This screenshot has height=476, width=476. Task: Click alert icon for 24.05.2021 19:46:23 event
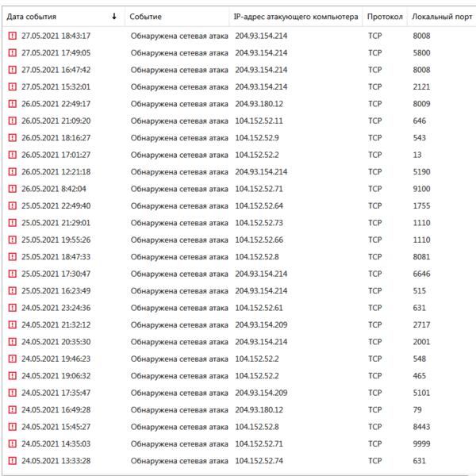(12, 359)
